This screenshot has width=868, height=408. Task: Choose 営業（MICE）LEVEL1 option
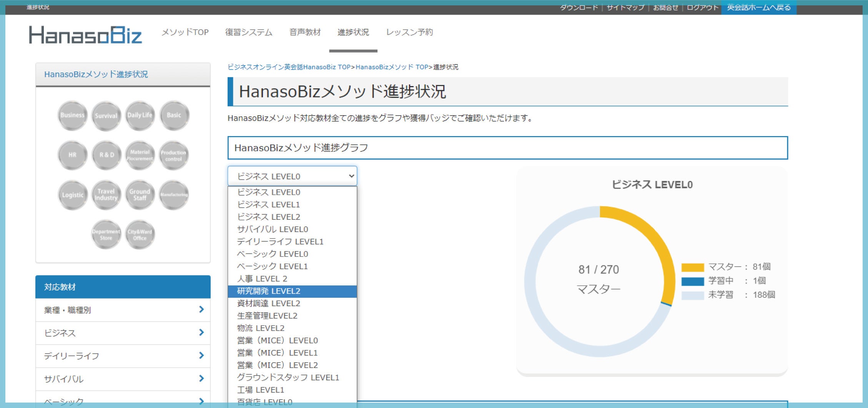pyautogui.click(x=292, y=353)
